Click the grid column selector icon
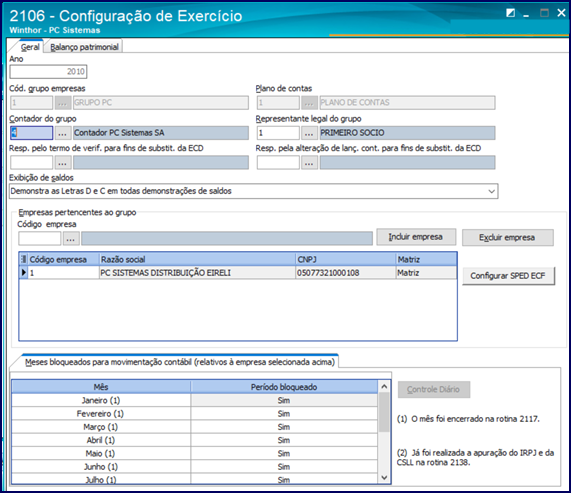 [24, 259]
